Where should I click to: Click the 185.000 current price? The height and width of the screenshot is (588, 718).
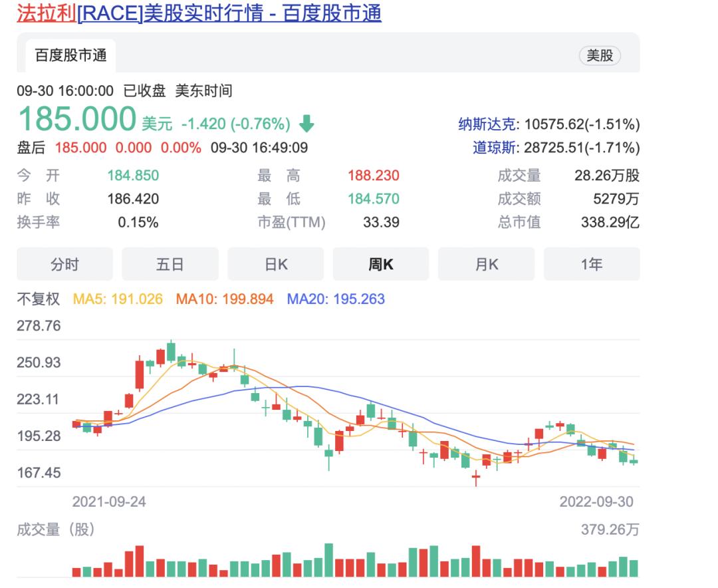coord(77,118)
